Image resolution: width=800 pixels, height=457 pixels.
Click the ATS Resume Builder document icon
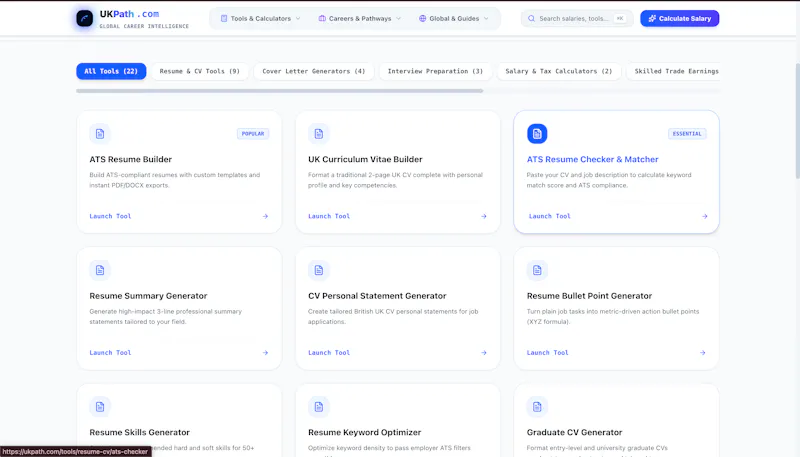(100, 134)
